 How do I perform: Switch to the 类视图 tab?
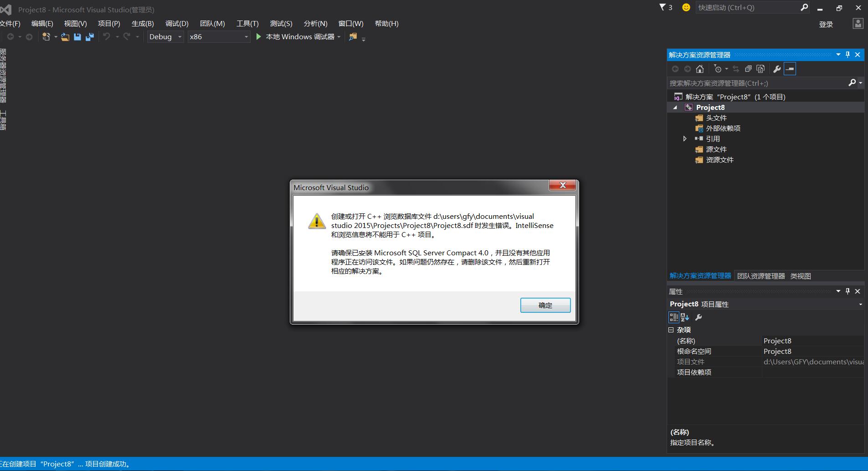[x=801, y=276]
